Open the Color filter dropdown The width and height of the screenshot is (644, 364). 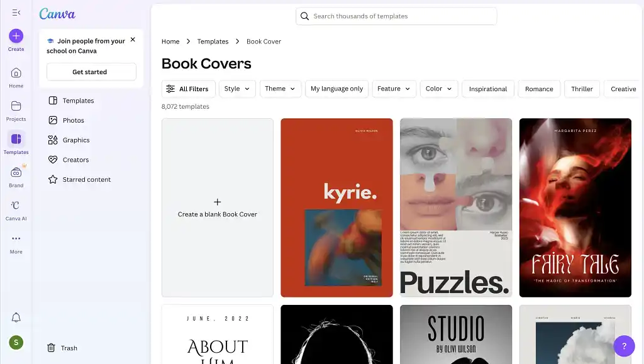pos(438,89)
